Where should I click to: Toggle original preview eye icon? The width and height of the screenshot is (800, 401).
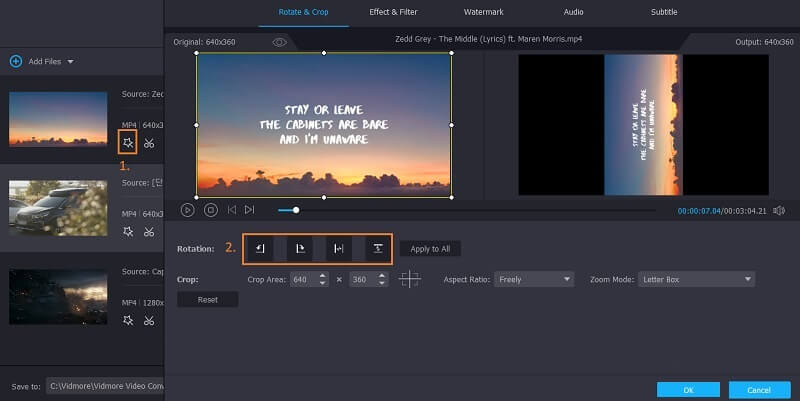point(279,42)
